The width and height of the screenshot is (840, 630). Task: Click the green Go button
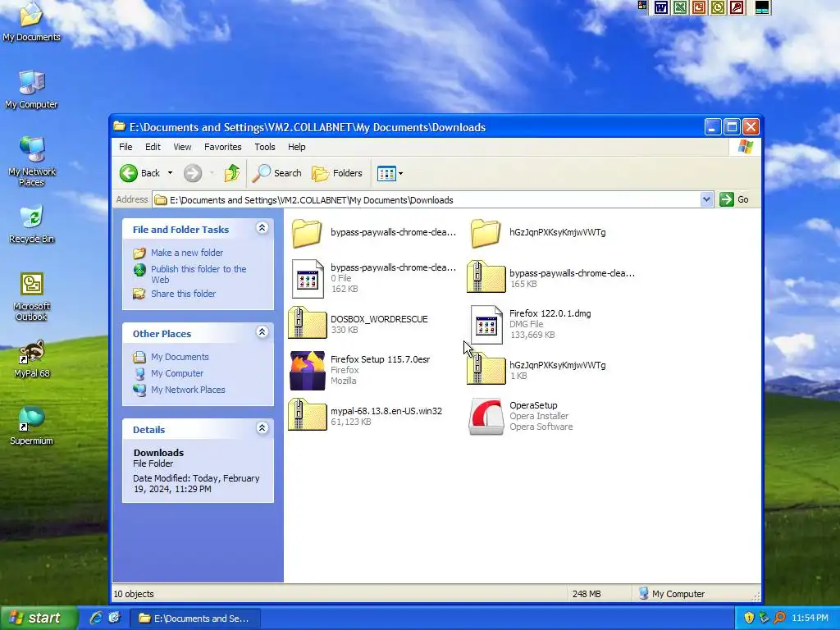pos(734,199)
